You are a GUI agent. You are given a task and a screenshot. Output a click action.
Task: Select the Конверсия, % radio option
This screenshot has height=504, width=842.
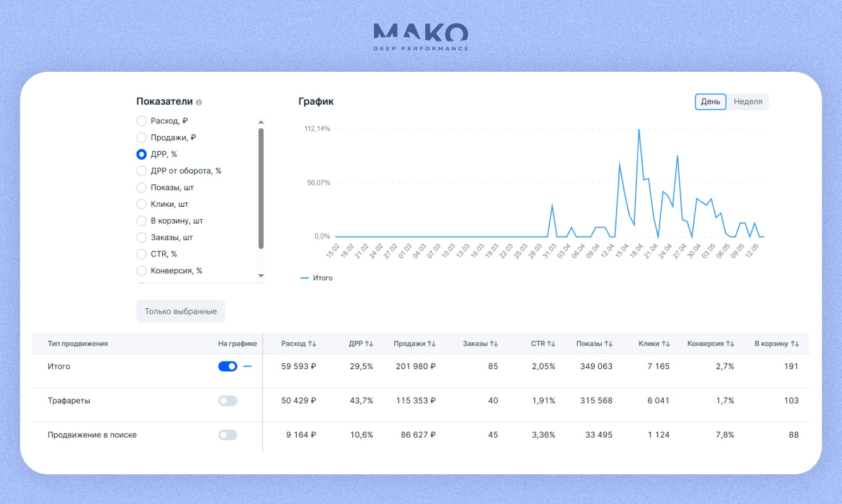(141, 271)
